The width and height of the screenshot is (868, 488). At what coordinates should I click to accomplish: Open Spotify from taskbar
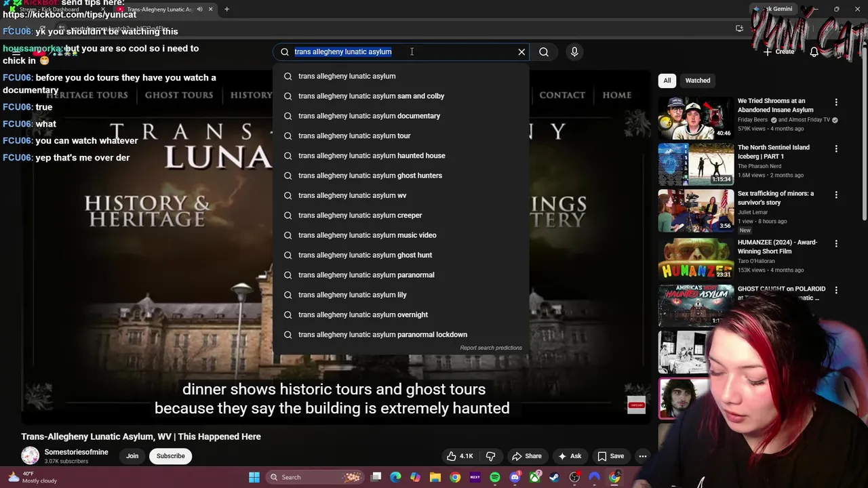[x=495, y=477]
